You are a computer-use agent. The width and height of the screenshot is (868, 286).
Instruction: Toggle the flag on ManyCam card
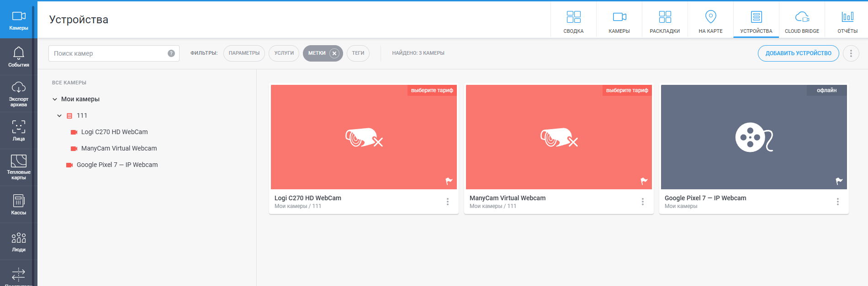(x=644, y=181)
